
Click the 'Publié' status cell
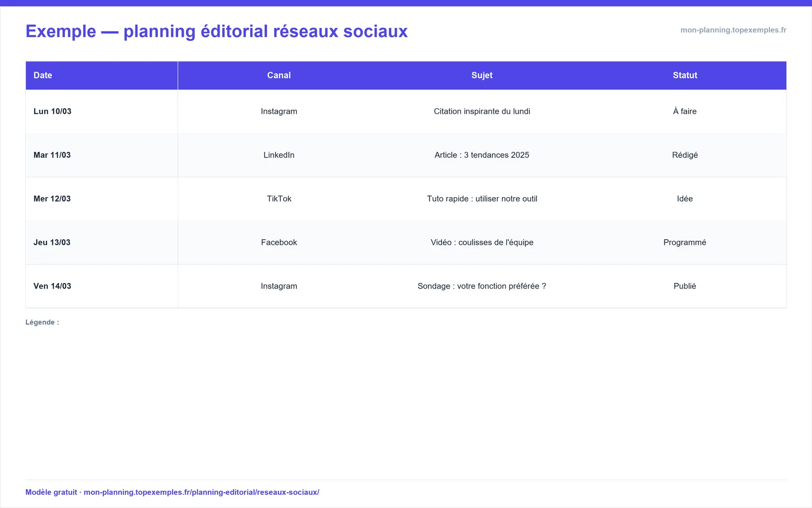click(x=685, y=286)
